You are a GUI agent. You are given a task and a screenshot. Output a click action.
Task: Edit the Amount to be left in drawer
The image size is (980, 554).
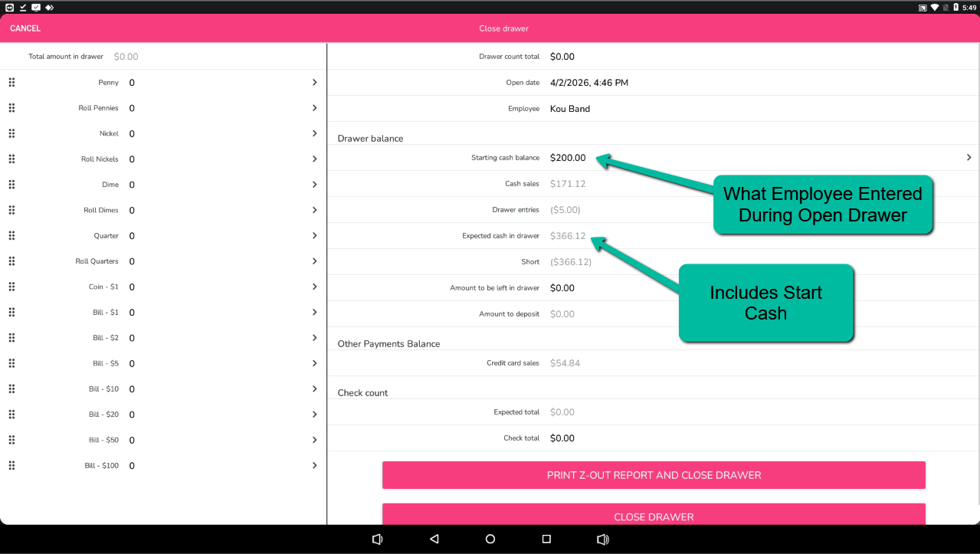[562, 288]
